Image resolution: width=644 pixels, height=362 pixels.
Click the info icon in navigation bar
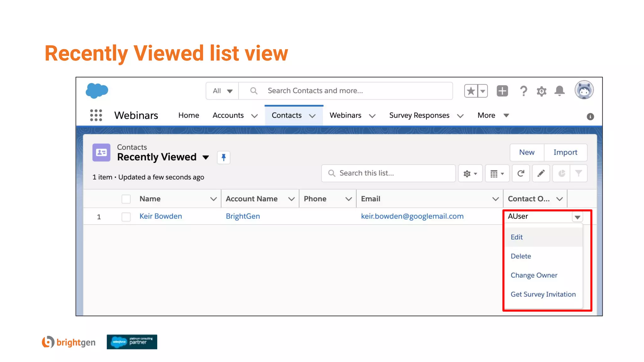tap(590, 117)
